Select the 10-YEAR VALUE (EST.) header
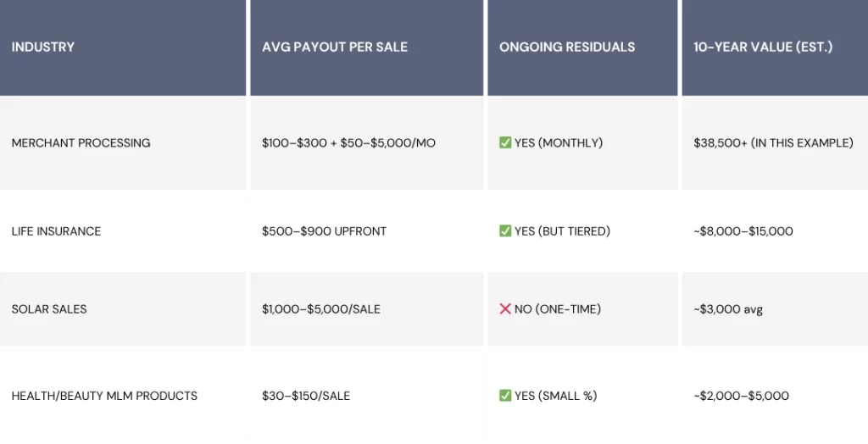Viewport: 868px width, 444px height. 763,47
